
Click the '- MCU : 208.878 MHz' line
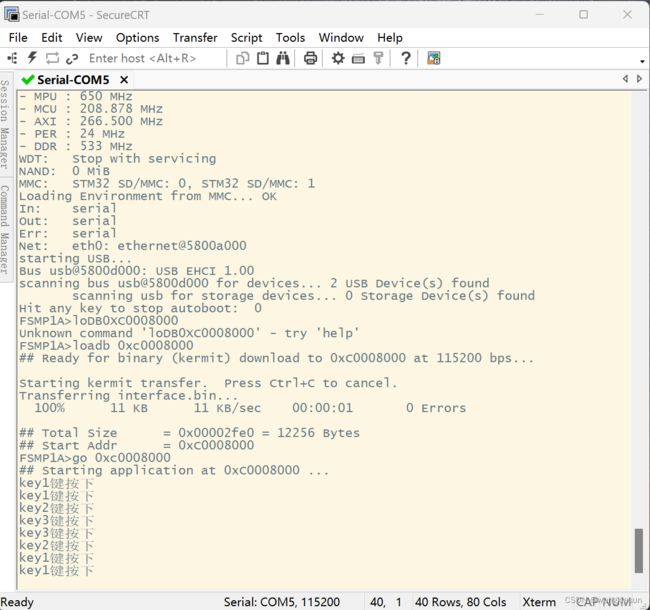pyautogui.click(x=91, y=109)
